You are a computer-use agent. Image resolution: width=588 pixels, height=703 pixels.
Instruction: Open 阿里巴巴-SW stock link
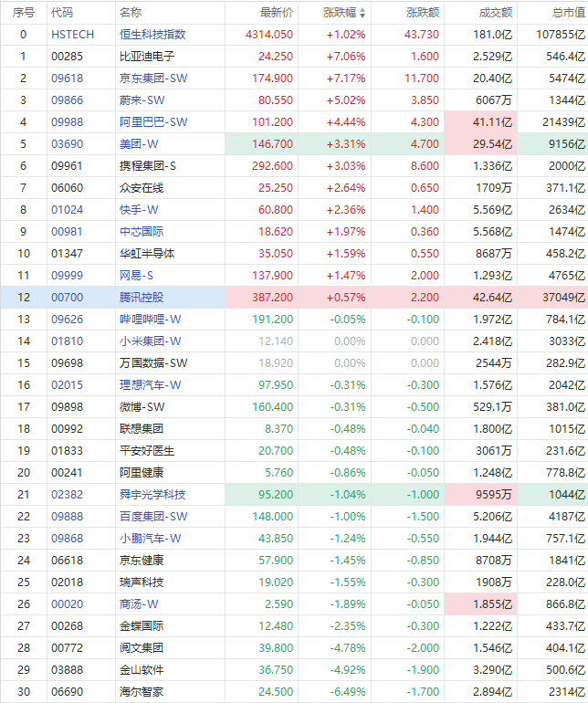click(153, 122)
